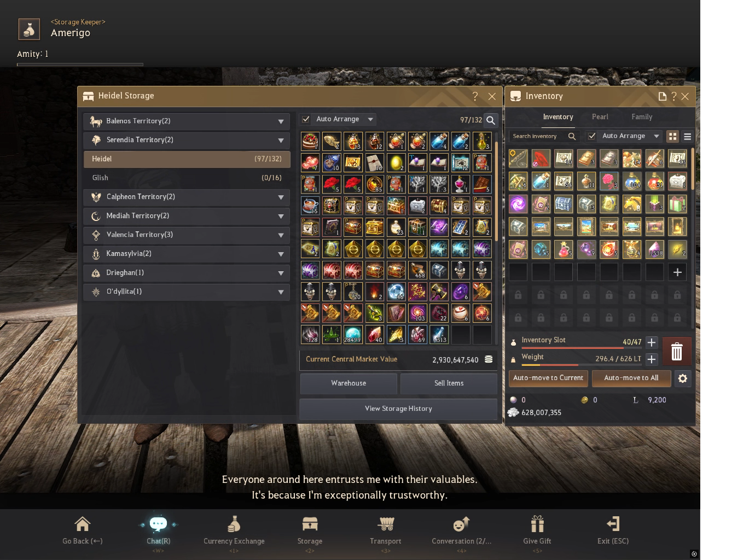
Task: Pop out the Inventory window
Action: click(x=662, y=96)
